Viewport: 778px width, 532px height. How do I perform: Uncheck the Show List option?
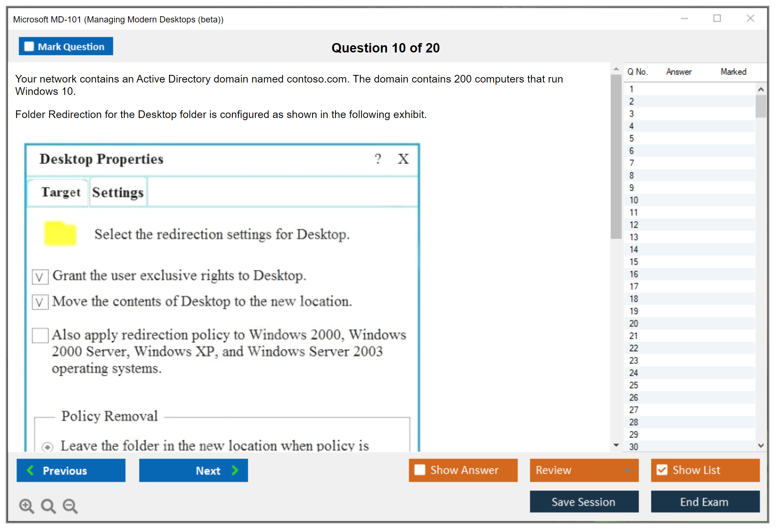click(x=662, y=470)
